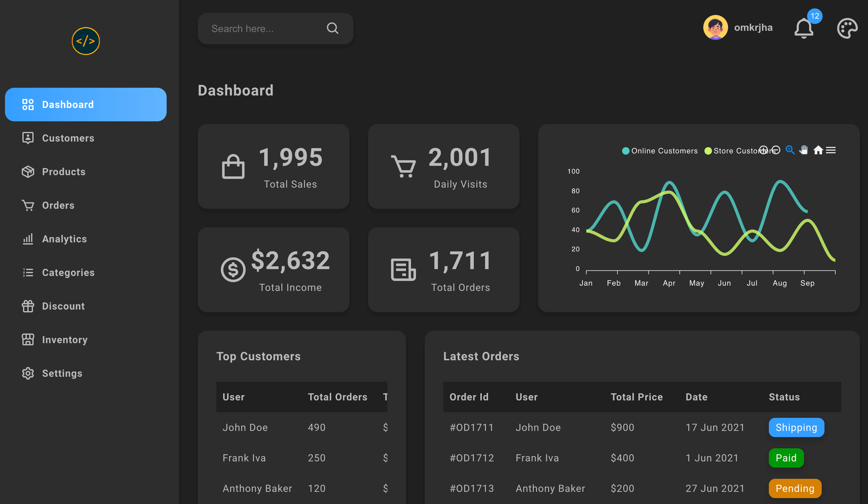868x504 pixels.
Task: Toggle the Online Customers legend series
Action: pos(660,151)
